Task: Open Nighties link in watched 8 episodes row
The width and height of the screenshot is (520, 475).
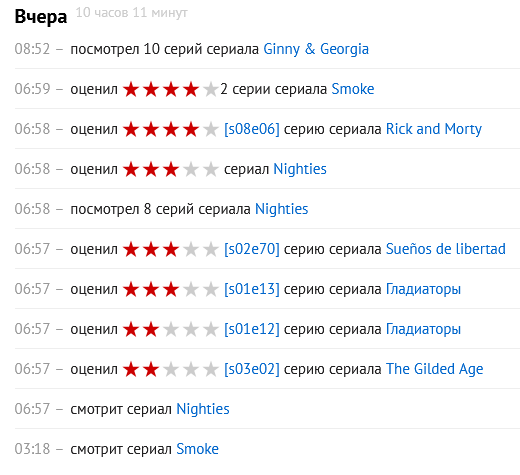Action: click(x=281, y=209)
